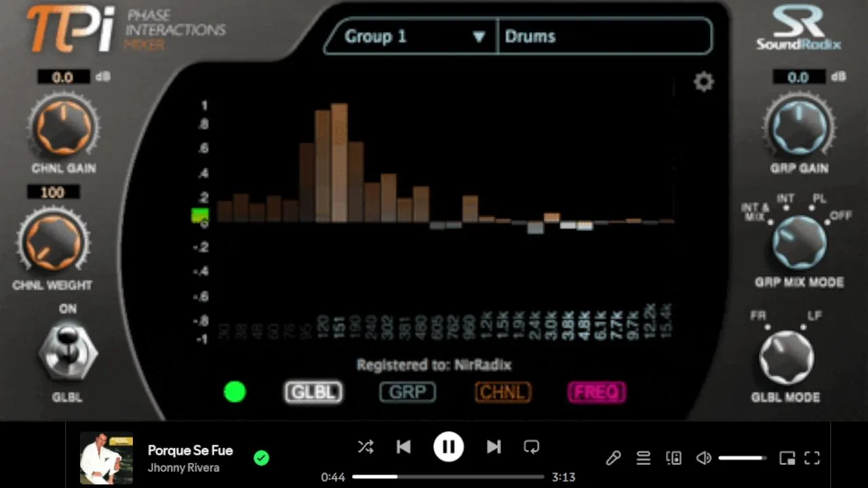Enter full screen mode
The width and height of the screenshot is (868, 488).
812,458
